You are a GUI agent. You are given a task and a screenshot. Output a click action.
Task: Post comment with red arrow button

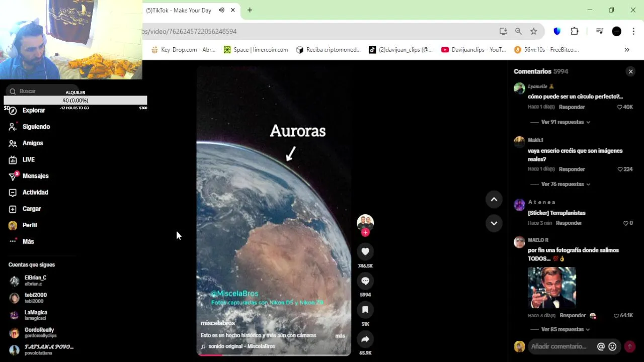click(629, 346)
